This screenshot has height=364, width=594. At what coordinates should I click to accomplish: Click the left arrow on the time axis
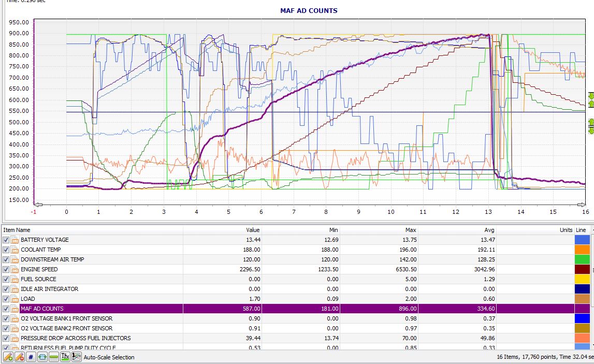coord(38,205)
